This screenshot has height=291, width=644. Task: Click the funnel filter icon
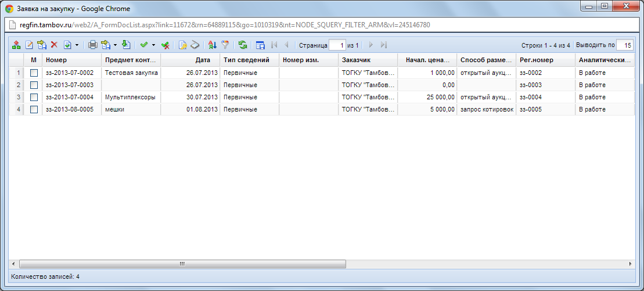pos(225,45)
